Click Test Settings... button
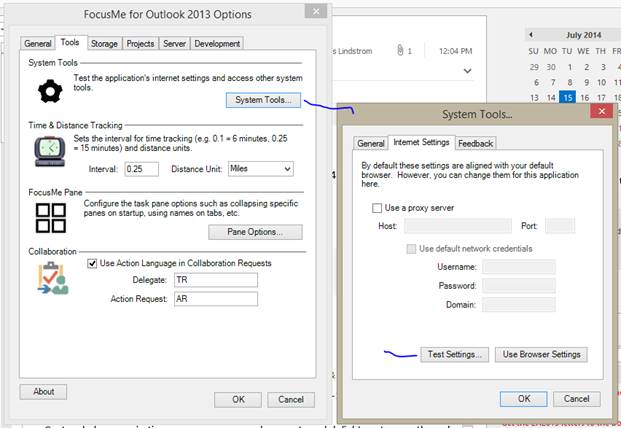 click(x=455, y=354)
